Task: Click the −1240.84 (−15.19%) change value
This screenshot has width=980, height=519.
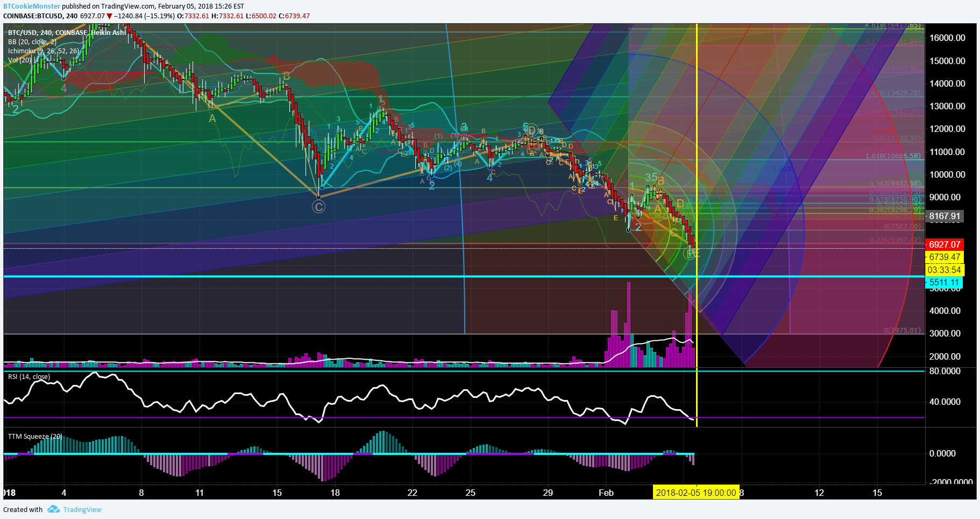Action: pos(144,16)
